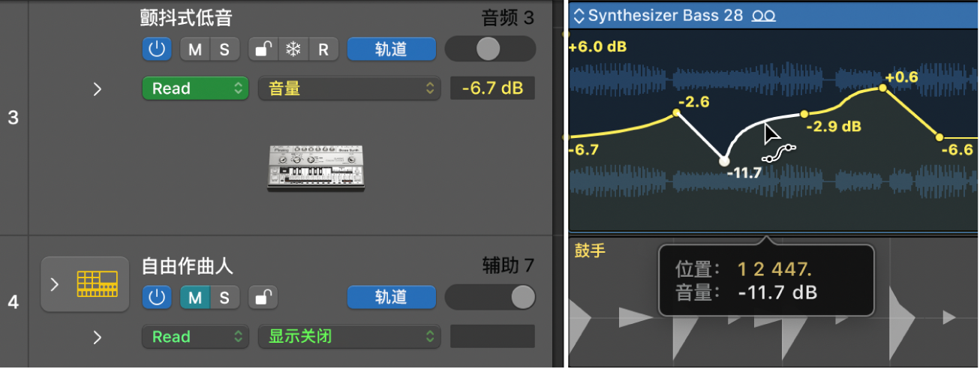
Task: Click loop icon on Synthesizer Bass 28 region
Action: (x=764, y=16)
